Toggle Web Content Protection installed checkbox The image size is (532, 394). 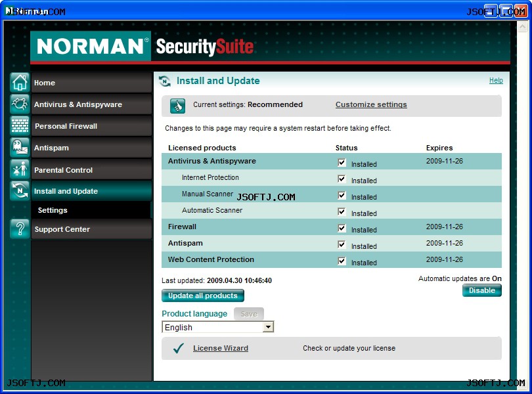point(342,261)
